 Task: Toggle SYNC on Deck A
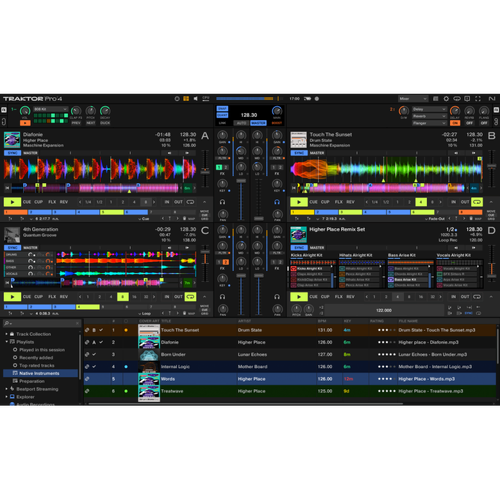click(12, 153)
